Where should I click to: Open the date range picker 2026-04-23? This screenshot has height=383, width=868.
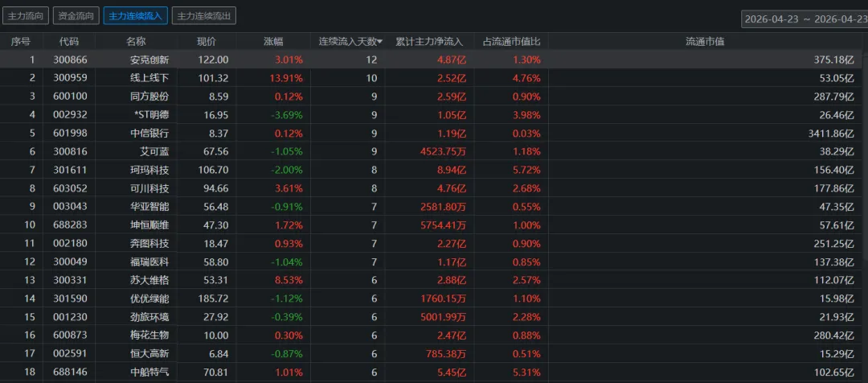point(805,19)
